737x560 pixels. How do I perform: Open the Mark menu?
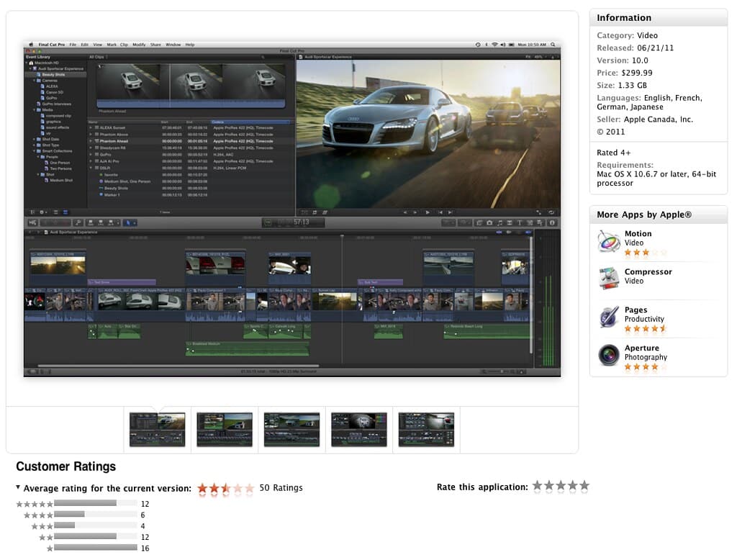(x=112, y=45)
